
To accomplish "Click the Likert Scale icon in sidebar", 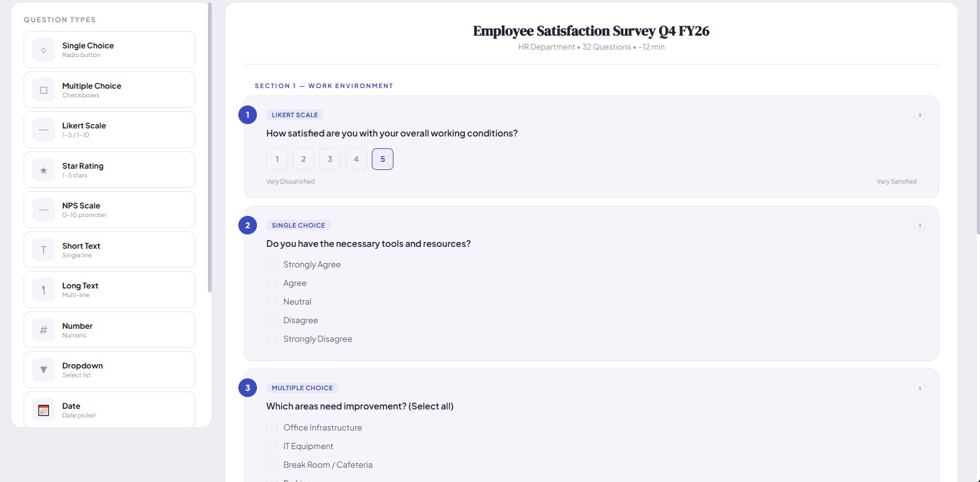I will [43, 130].
